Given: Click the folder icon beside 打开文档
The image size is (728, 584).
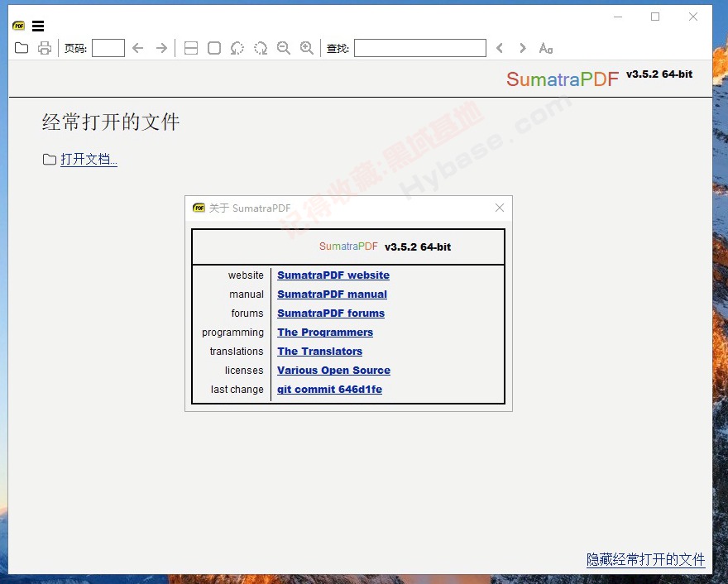Looking at the screenshot, I should [49, 159].
